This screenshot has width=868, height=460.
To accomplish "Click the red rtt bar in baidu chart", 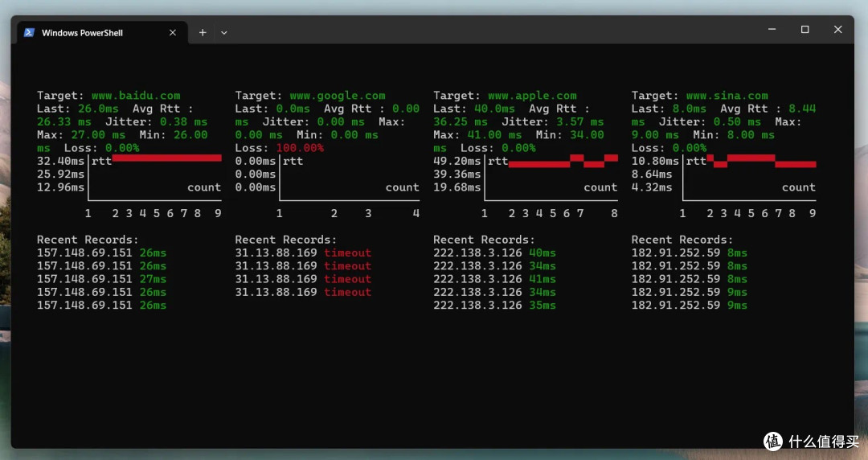I will point(166,158).
